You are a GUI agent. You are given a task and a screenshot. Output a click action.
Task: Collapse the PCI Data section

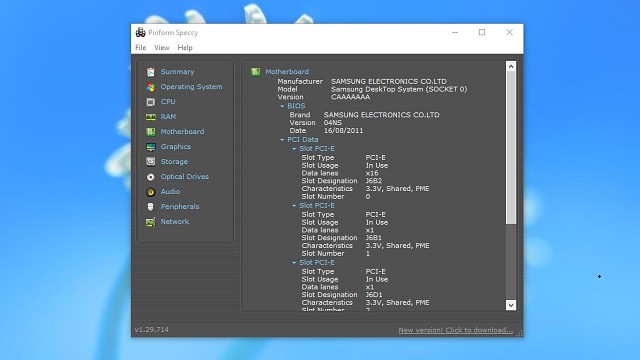coord(282,140)
